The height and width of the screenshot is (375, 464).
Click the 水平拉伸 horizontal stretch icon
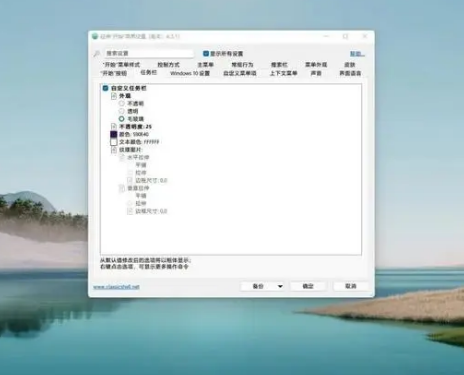coord(122,157)
